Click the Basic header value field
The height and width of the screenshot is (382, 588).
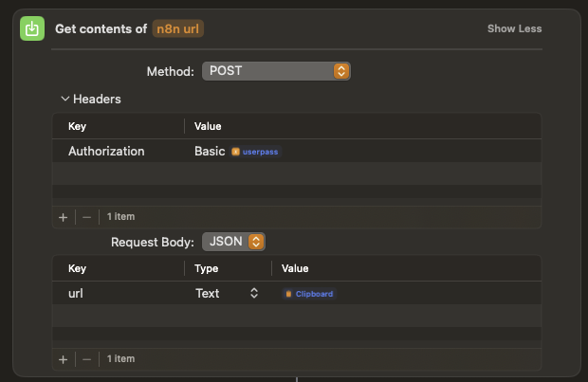210,151
